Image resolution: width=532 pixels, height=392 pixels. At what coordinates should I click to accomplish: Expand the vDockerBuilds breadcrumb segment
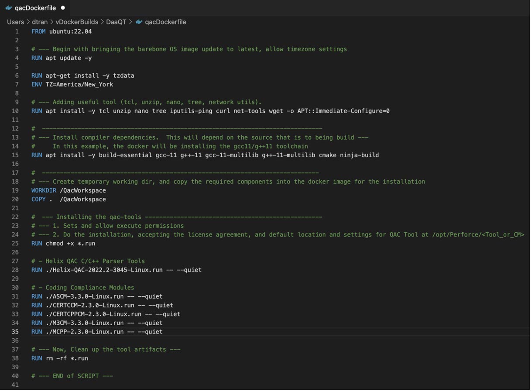tap(77, 22)
